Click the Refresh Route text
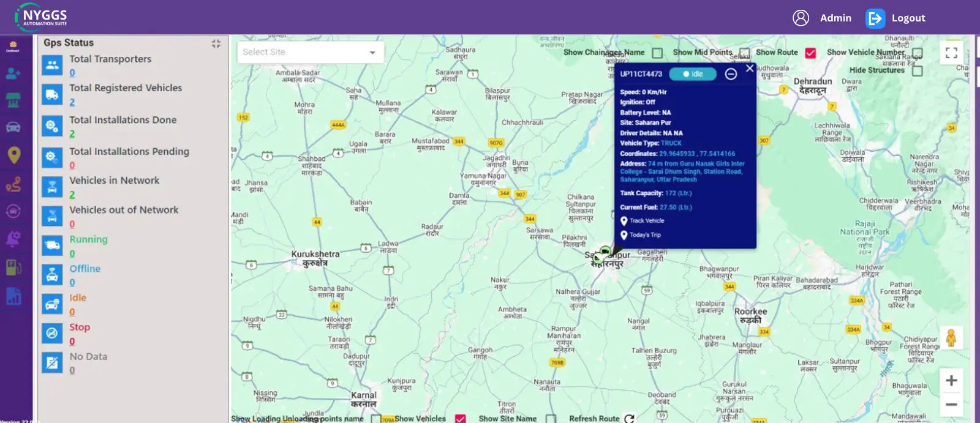The width and height of the screenshot is (980, 423). (594, 419)
